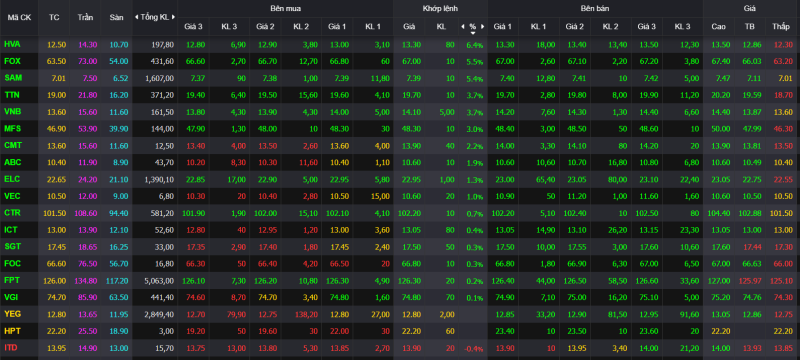Click the left arrow beside Tổng KL
The width and height of the screenshot is (800, 360).
point(136,17)
